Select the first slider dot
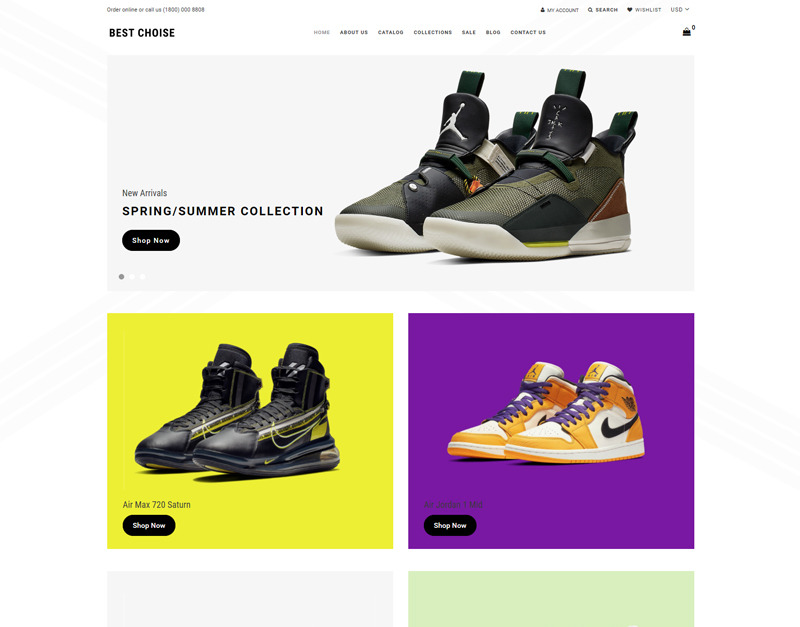 pyautogui.click(x=121, y=277)
